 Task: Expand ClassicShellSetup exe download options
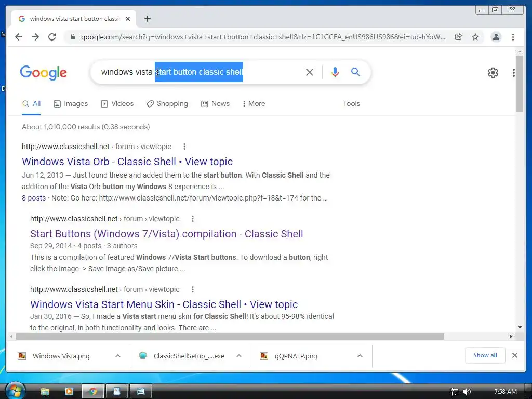(x=239, y=356)
